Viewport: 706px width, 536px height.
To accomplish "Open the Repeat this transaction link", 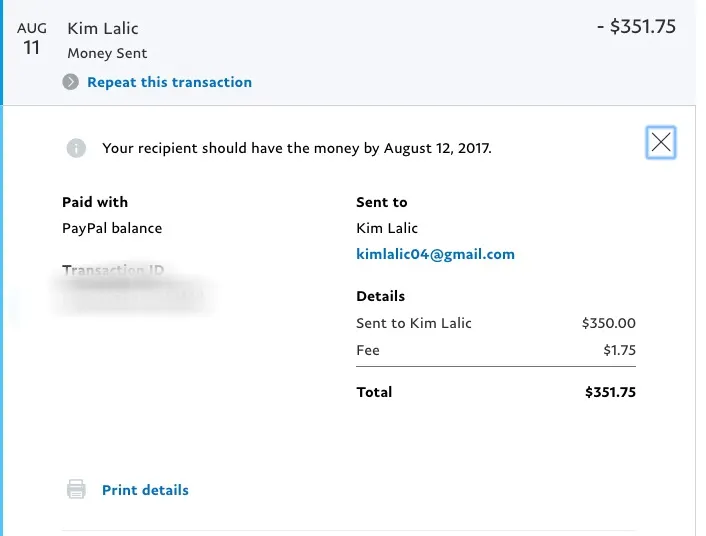I will (169, 82).
